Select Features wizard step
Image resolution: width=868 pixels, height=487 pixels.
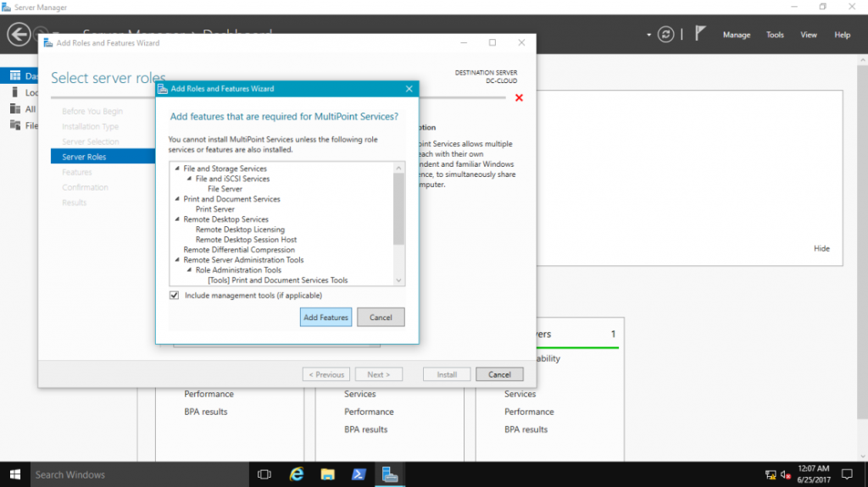[x=77, y=172]
